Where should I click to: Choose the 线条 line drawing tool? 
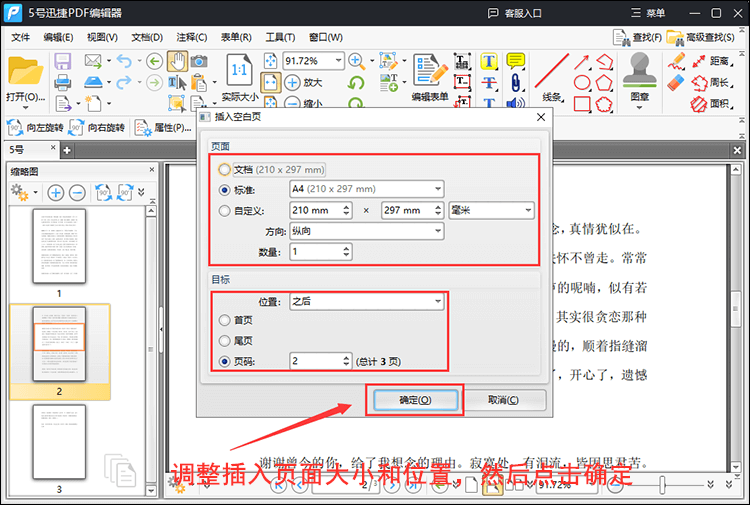pos(551,77)
